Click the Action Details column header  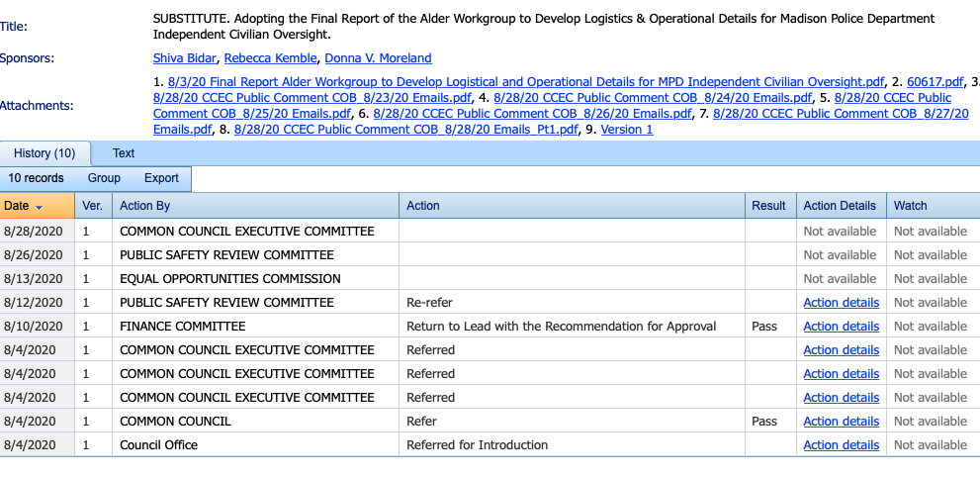click(x=841, y=206)
